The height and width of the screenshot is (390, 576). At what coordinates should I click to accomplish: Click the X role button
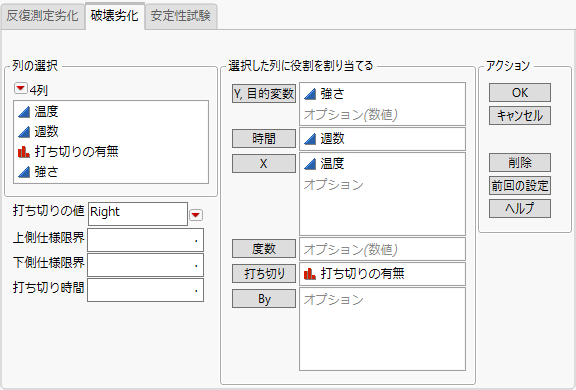tap(264, 163)
